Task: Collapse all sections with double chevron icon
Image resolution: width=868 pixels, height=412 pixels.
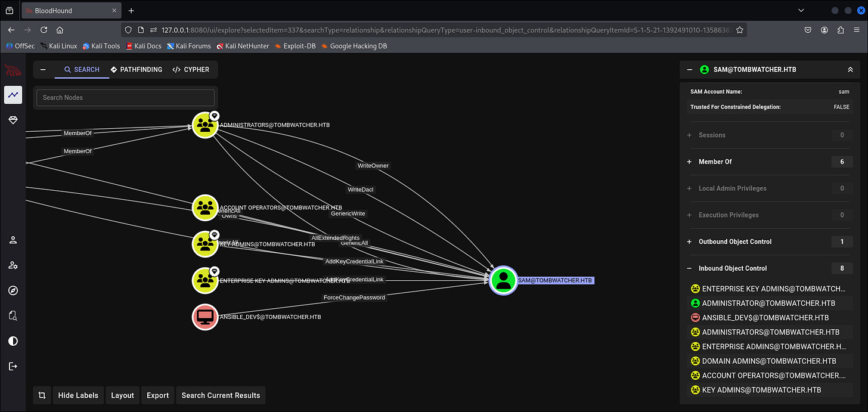Action: pos(850,70)
